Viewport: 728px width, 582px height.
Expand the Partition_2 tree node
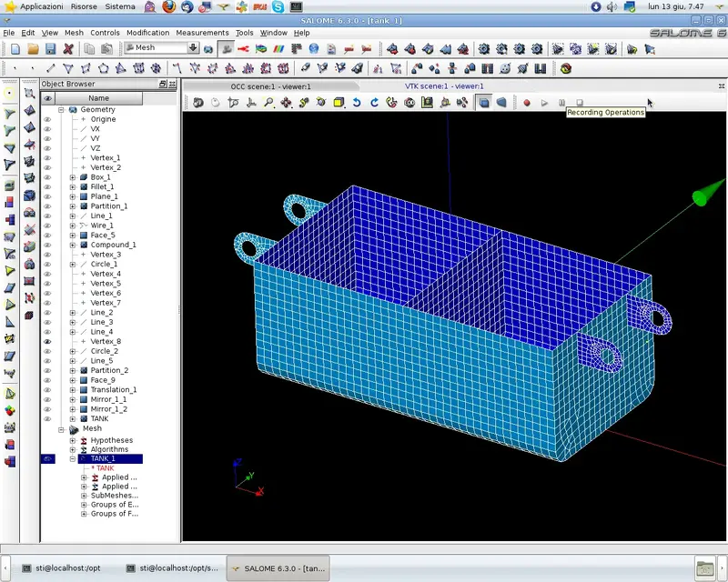coord(73,370)
